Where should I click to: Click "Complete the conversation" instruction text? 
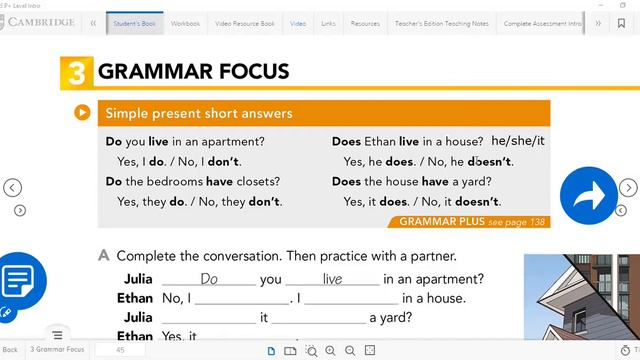[286, 256]
